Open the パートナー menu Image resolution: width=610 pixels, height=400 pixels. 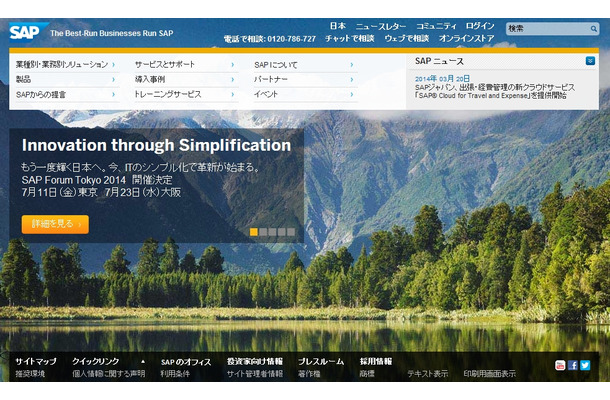[x=271, y=79]
